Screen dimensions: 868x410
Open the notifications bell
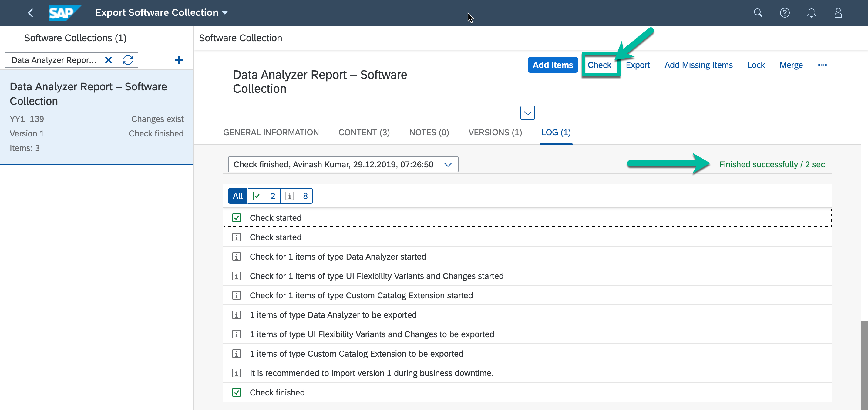pyautogui.click(x=811, y=13)
